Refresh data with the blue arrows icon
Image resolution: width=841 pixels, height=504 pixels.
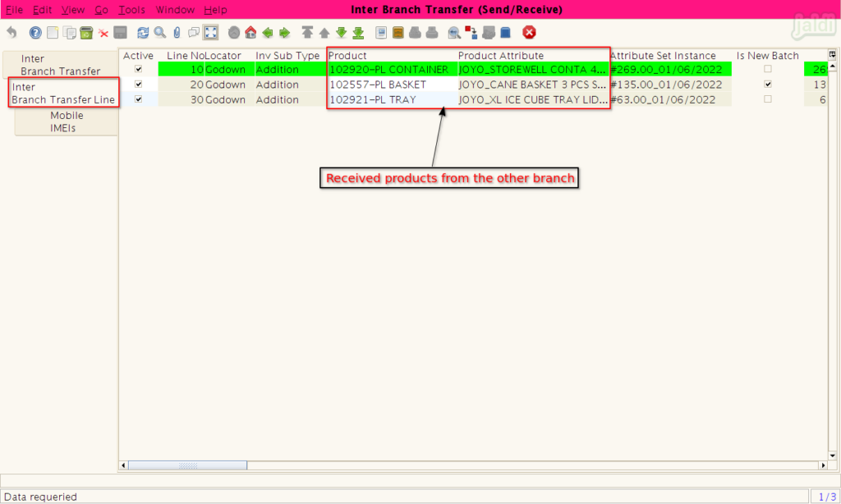pos(143,33)
